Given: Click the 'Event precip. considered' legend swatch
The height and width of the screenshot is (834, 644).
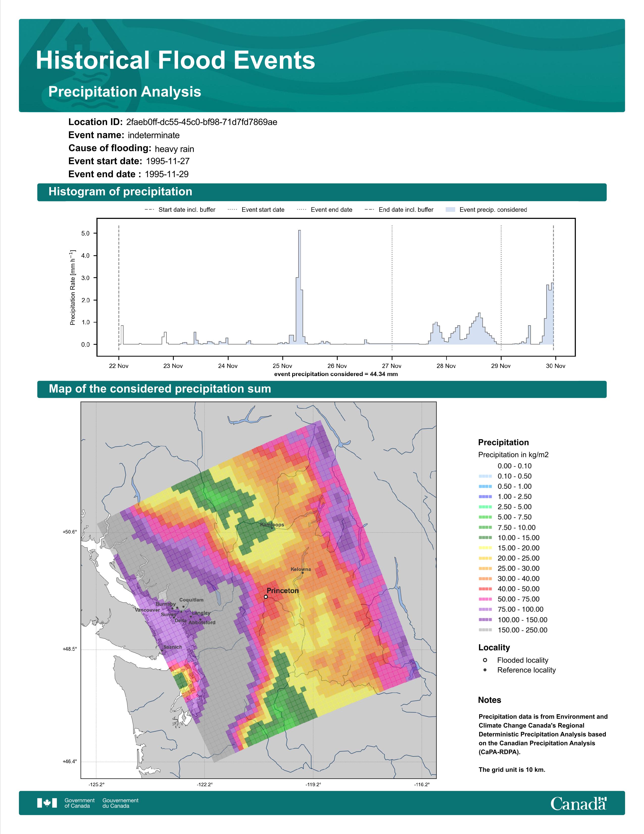Looking at the screenshot, I should pyautogui.click(x=451, y=210).
